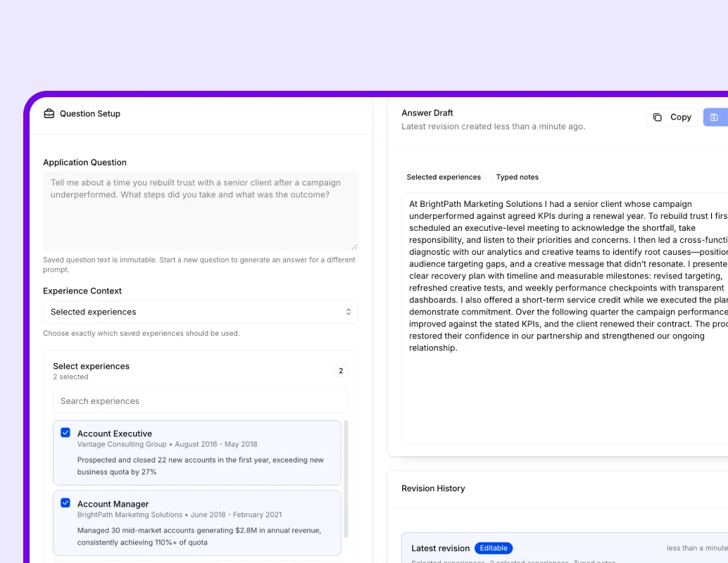728x563 pixels.
Task: Click the briefcase icon beside Question Setup
Action: (x=49, y=113)
